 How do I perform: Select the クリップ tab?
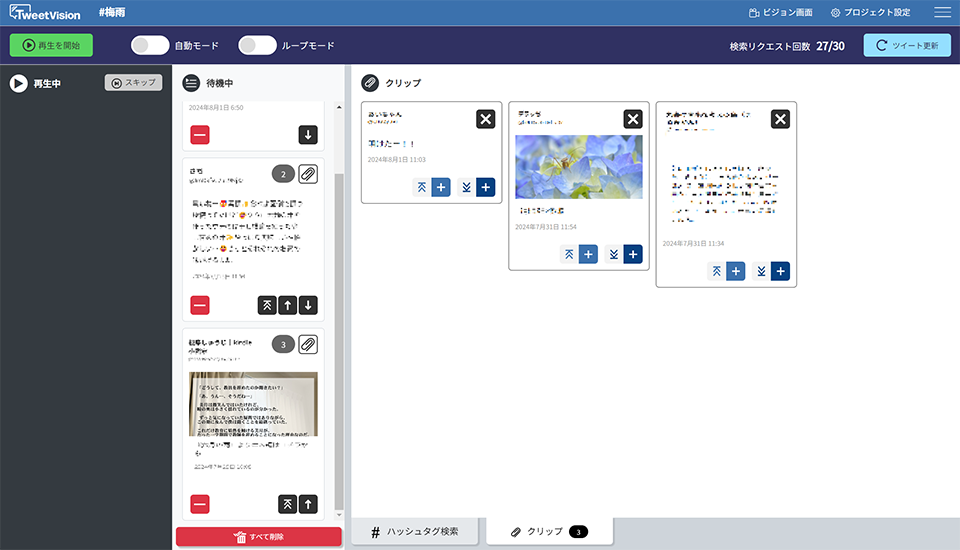click(549, 532)
